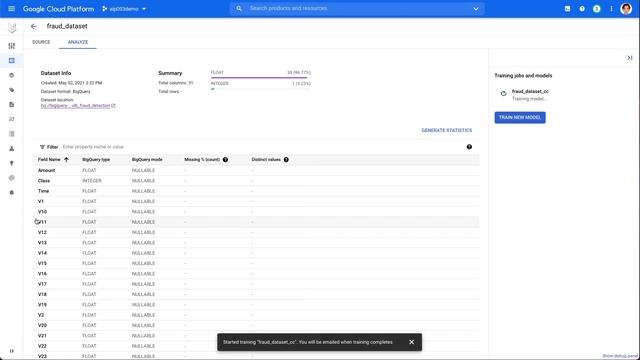Image resolution: width=640 pixels, height=360 pixels.
Task: Open the three-dot settings menu in top bar
Action: tap(611, 9)
